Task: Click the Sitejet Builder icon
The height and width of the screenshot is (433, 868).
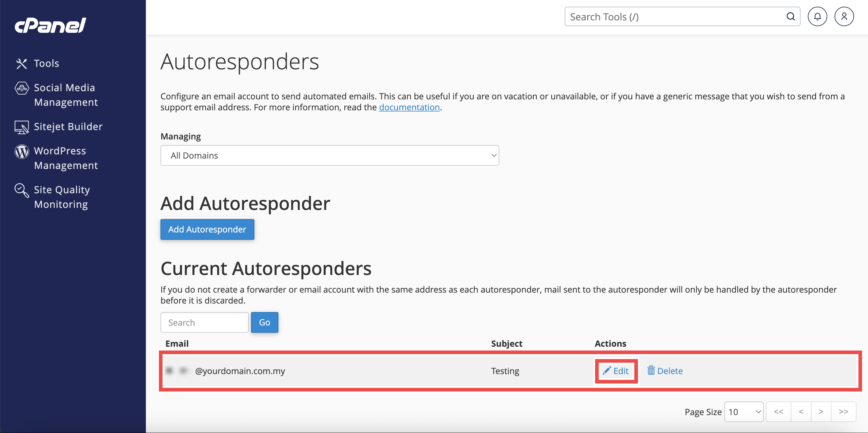Action: (22, 127)
